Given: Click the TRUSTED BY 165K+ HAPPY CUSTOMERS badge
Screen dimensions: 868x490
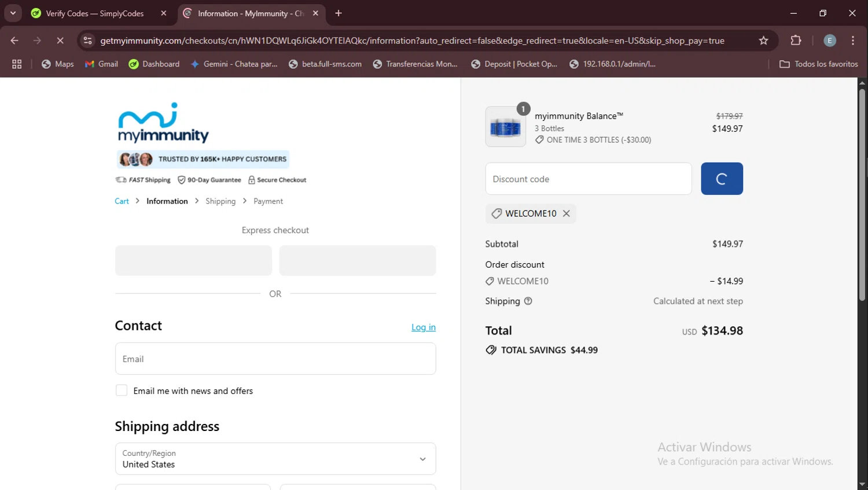Looking at the screenshot, I should 203,159.
